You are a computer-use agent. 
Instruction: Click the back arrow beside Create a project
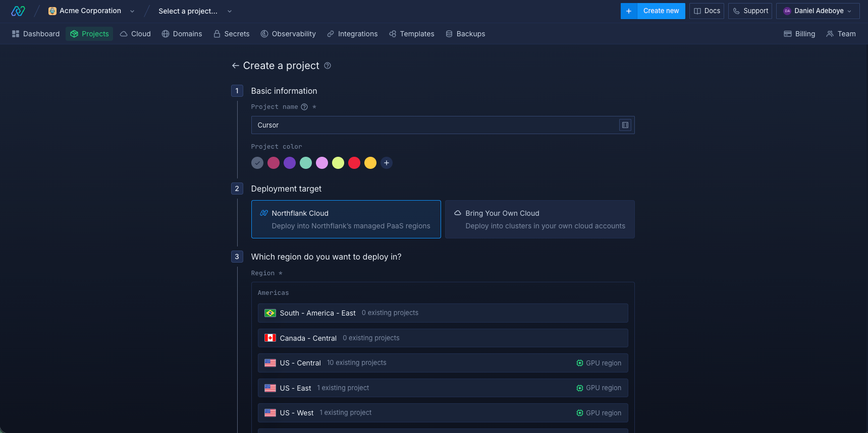click(x=235, y=66)
